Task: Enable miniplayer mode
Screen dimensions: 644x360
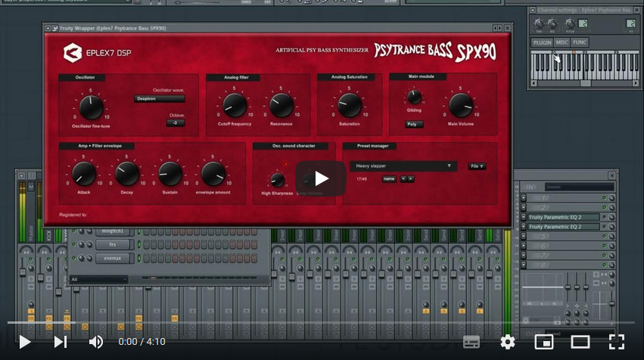Action: pyautogui.click(x=544, y=342)
